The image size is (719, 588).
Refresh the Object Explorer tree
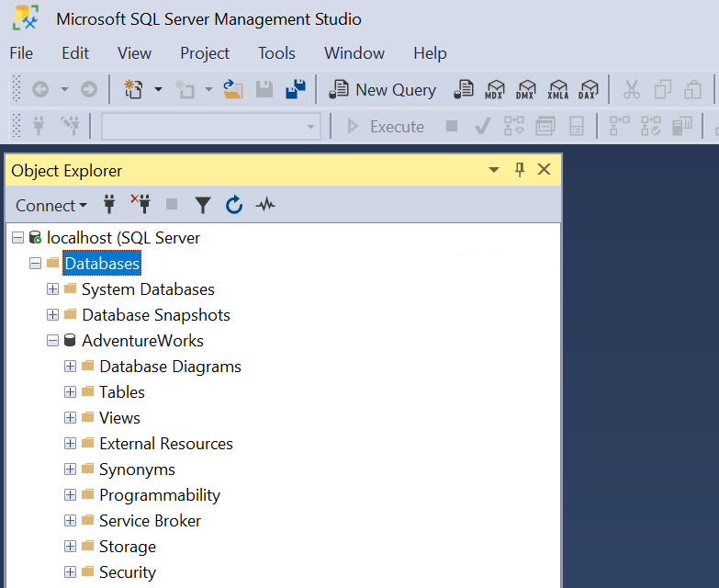234,205
